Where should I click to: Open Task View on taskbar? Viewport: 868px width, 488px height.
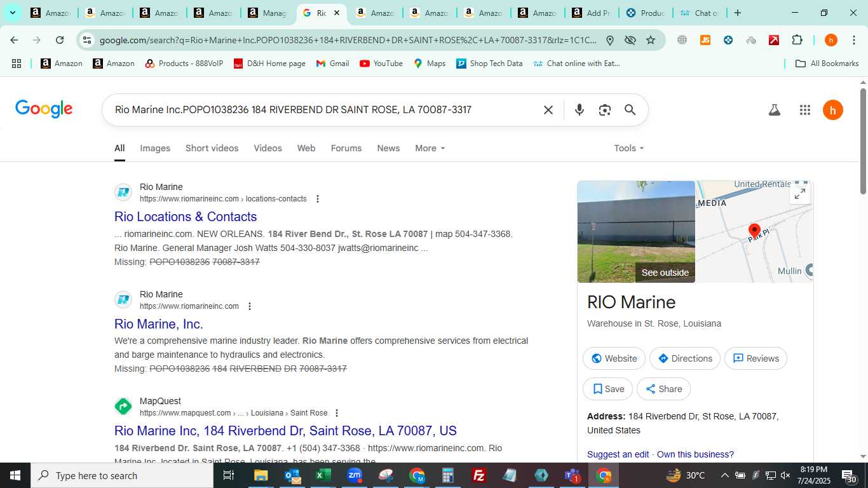[229, 475]
